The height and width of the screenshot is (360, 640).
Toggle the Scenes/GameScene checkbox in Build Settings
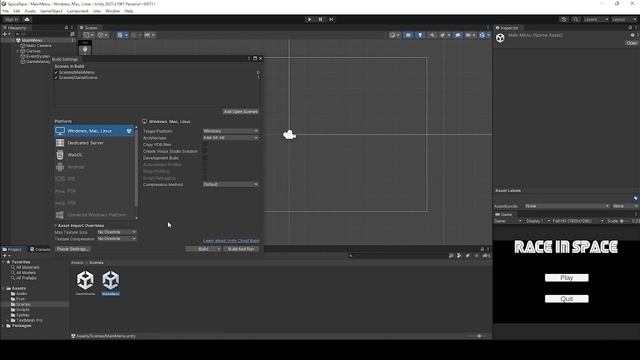(56, 78)
